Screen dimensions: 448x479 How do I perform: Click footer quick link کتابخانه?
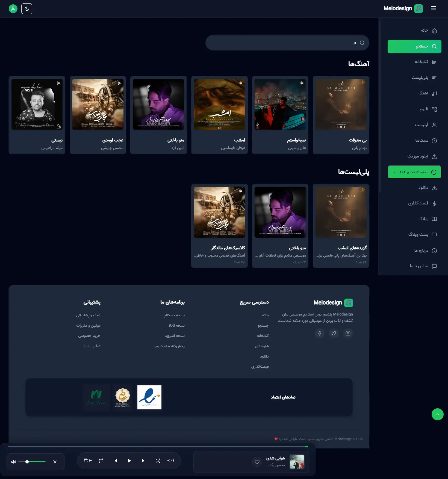point(263,336)
